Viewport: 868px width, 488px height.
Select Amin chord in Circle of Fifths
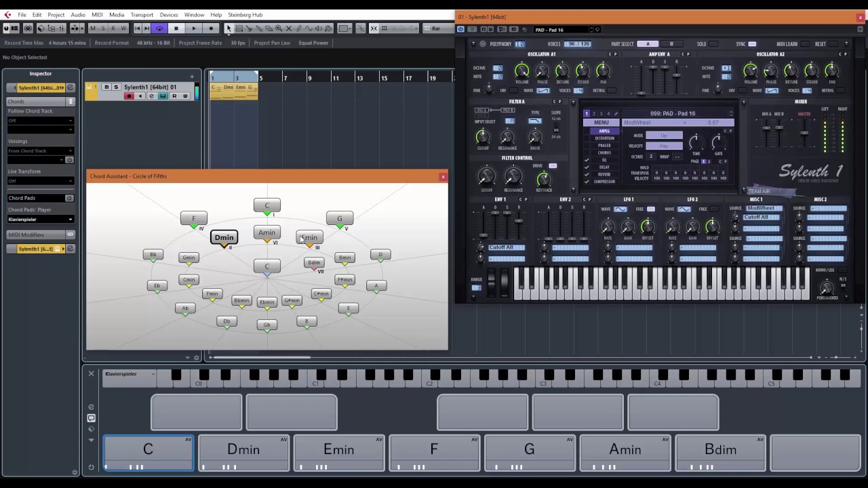coord(267,232)
